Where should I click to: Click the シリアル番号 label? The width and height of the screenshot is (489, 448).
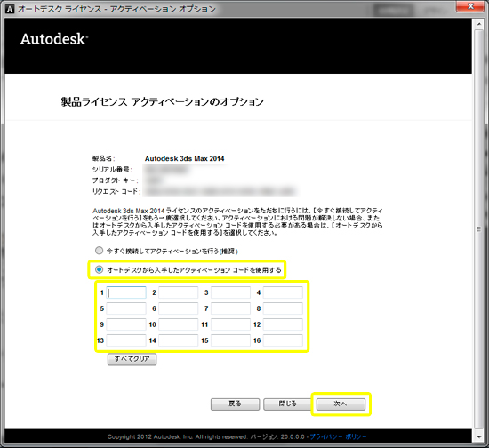112,170
